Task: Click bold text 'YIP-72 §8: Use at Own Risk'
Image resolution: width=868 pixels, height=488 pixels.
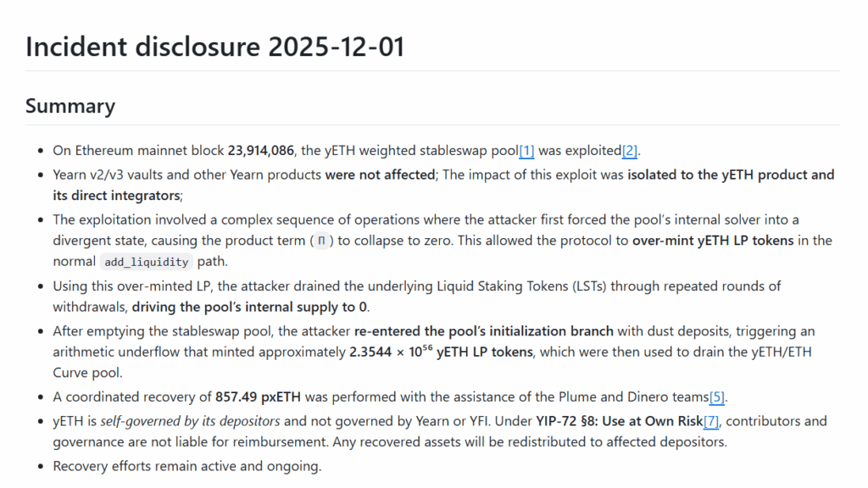Action: tap(619, 421)
